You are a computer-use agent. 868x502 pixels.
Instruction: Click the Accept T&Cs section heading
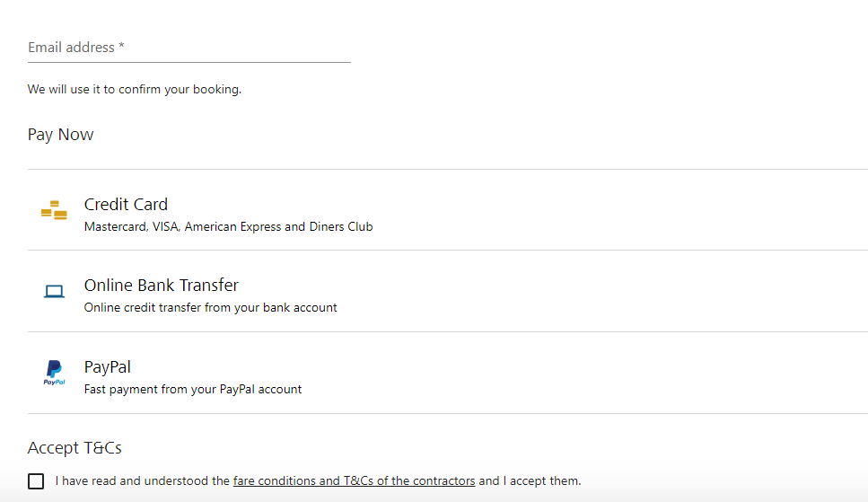(75, 447)
